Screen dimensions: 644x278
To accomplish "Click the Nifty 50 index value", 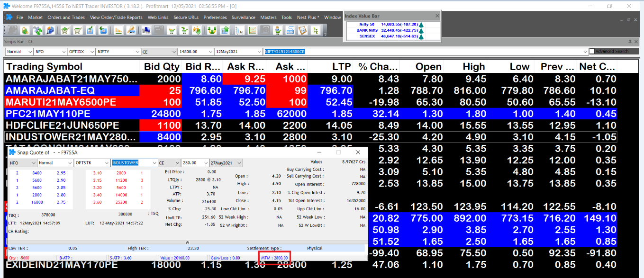I will click(399, 24).
